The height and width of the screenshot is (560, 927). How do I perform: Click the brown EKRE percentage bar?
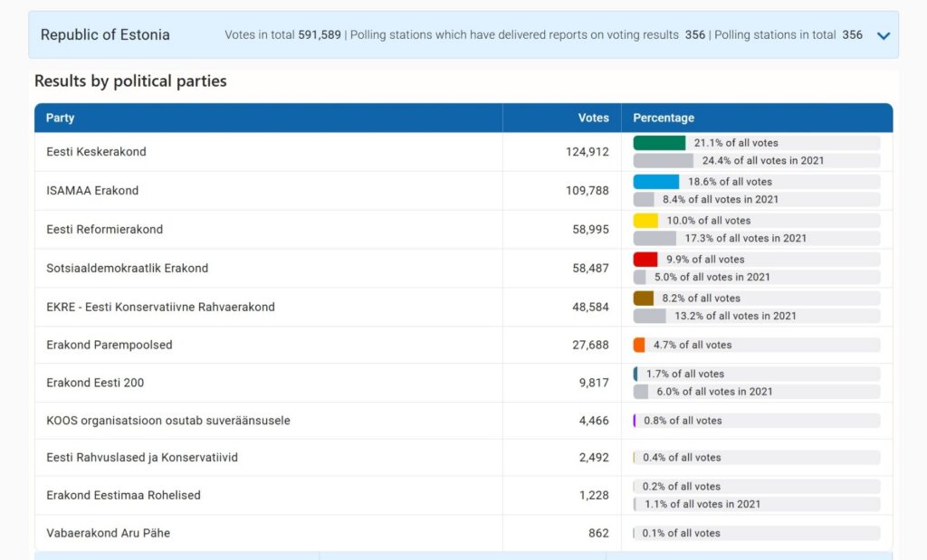click(x=644, y=299)
